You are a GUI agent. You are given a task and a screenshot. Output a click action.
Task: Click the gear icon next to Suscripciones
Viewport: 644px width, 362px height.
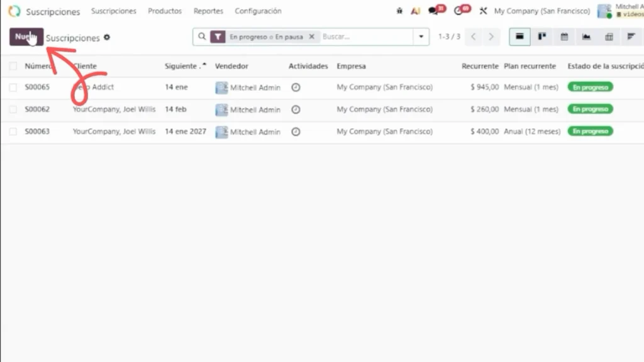(x=107, y=38)
